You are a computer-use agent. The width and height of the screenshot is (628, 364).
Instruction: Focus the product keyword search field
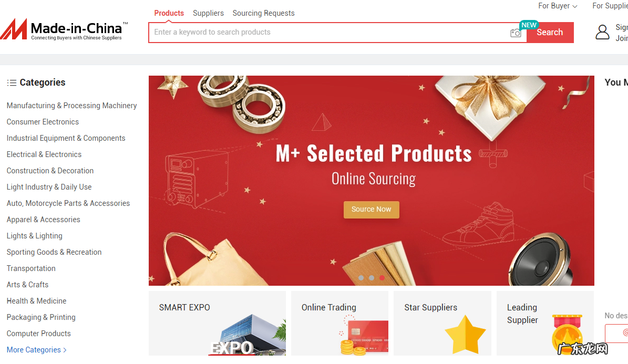(328, 33)
